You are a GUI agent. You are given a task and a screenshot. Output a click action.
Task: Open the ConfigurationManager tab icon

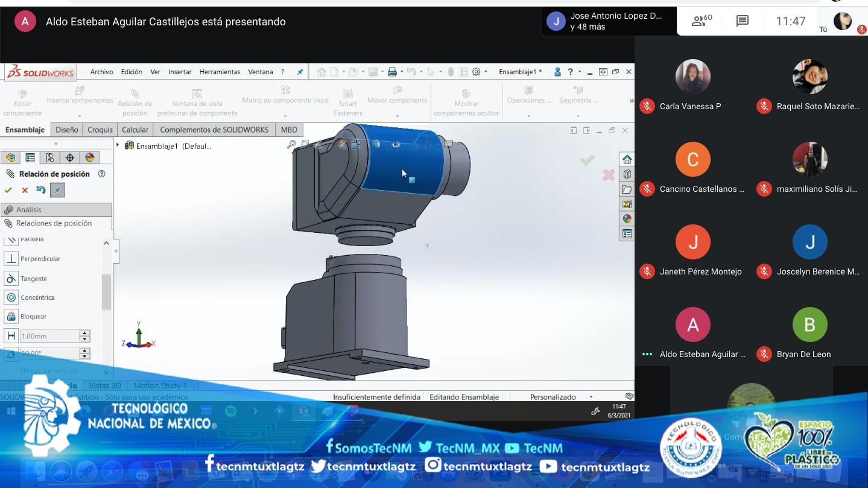[50, 158]
